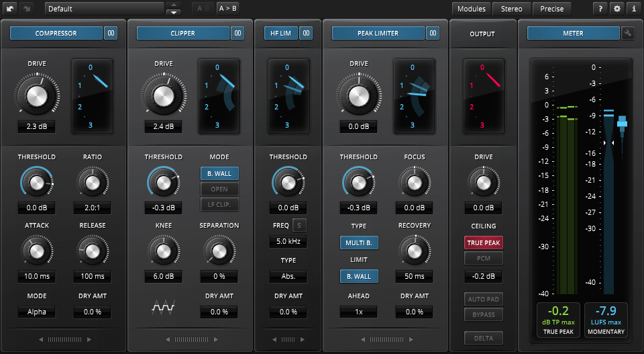Click the loudness target slider handle
This screenshot has height=354, width=644.
tap(622, 122)
